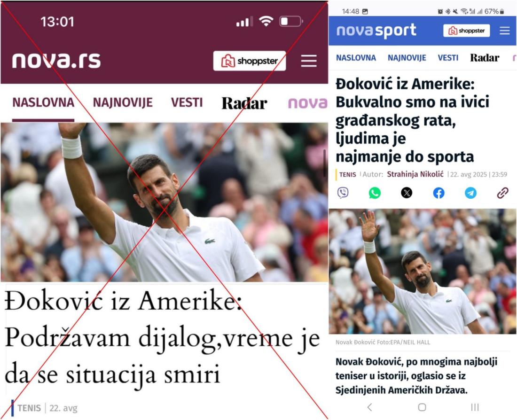Open author Strahinja Nikolić link

(x=415, y=174)
